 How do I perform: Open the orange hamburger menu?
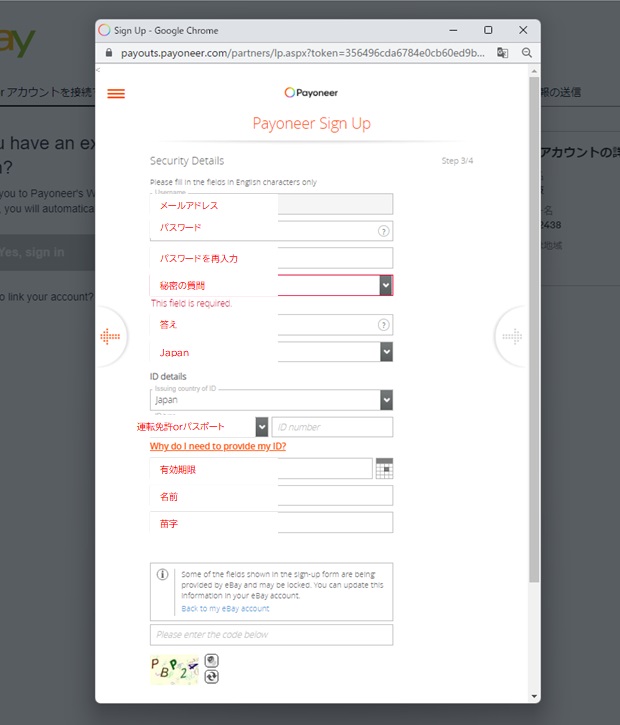[x=116, y=94]
